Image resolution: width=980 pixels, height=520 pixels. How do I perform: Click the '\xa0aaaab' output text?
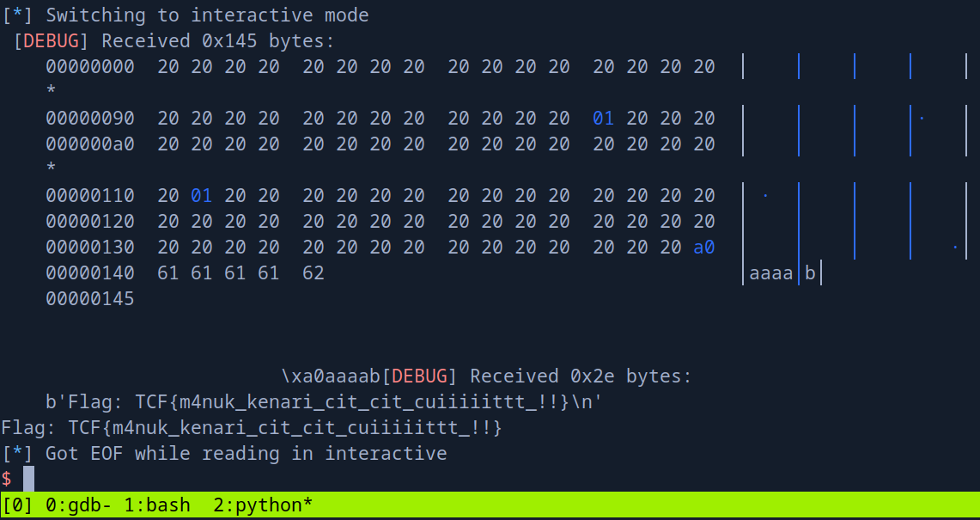(331, 376)
